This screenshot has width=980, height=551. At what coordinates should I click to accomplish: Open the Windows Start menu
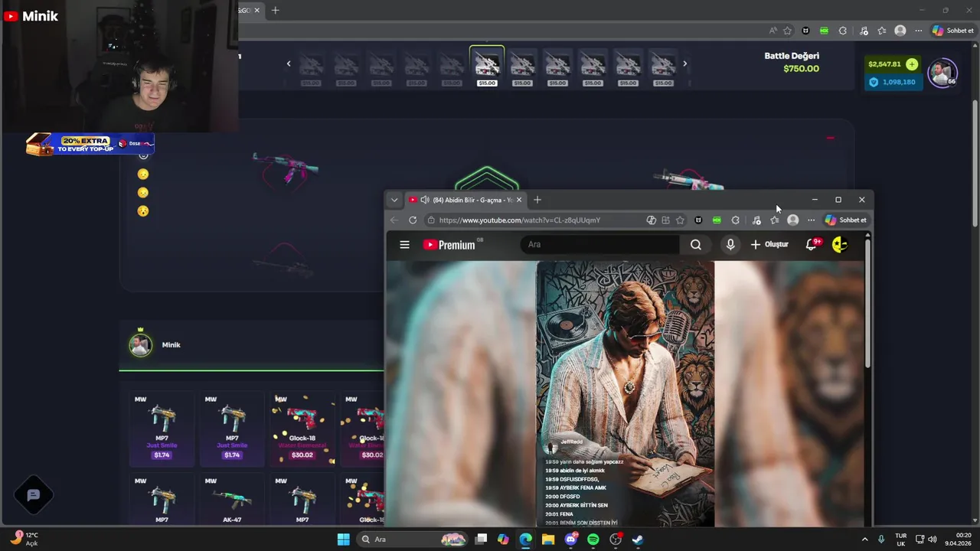[344, 540]
